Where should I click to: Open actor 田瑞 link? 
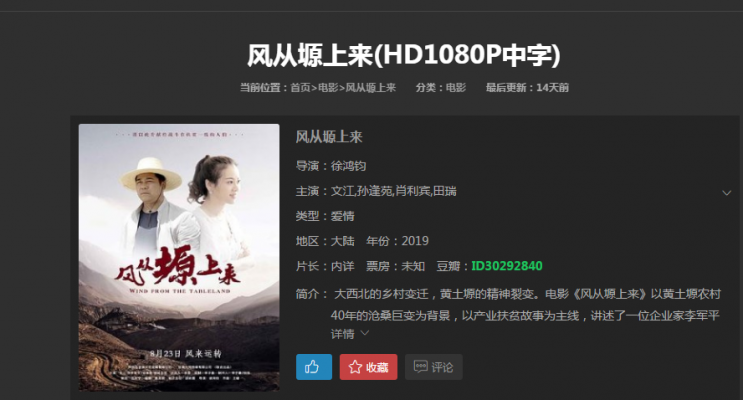click(x=444, y=191)
